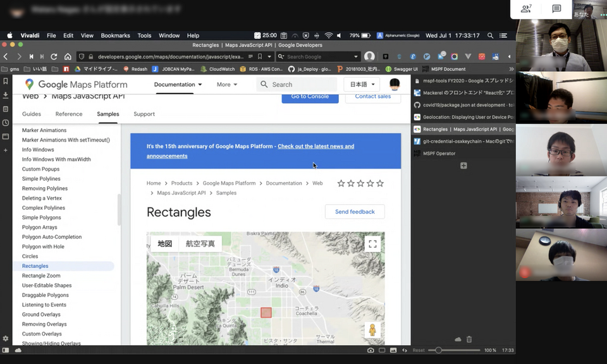
Task: Show meeting participants list
Action: [526, 8]
